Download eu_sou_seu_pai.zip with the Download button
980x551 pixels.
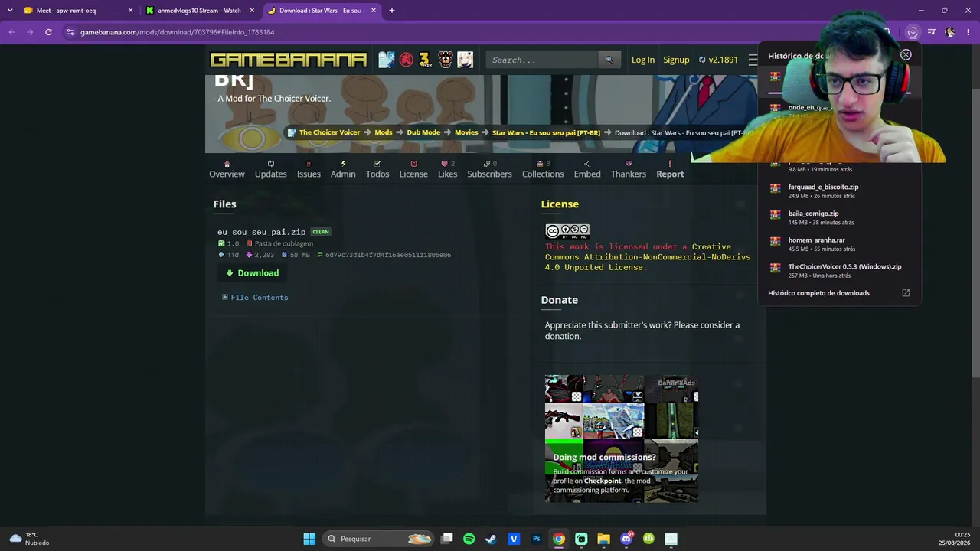[x=253, y=273]
